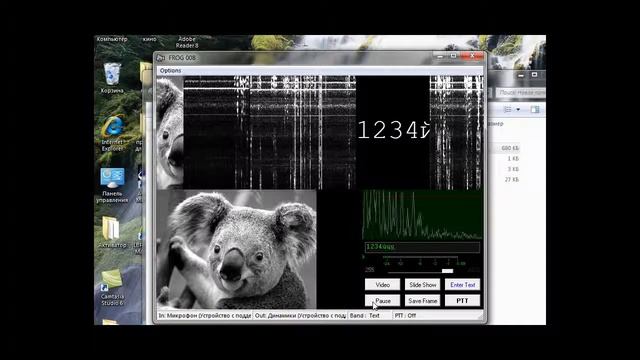Open the Активатор folder icon

coord(112,232)
